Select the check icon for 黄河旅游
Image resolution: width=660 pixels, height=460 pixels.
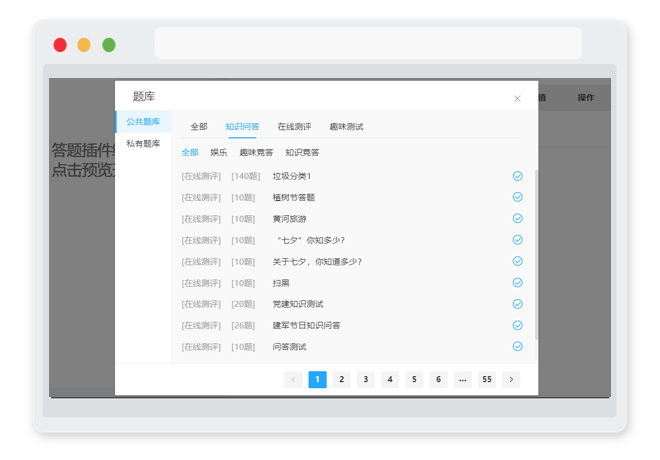[517, 218]
